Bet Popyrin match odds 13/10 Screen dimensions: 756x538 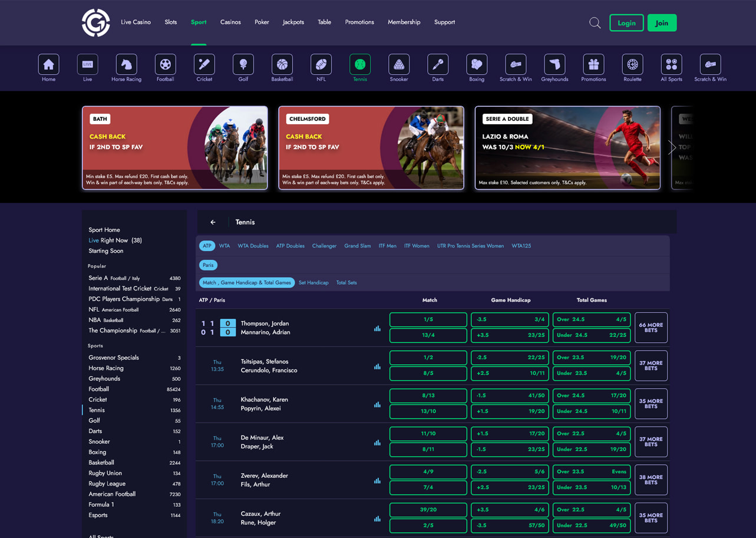428,411
